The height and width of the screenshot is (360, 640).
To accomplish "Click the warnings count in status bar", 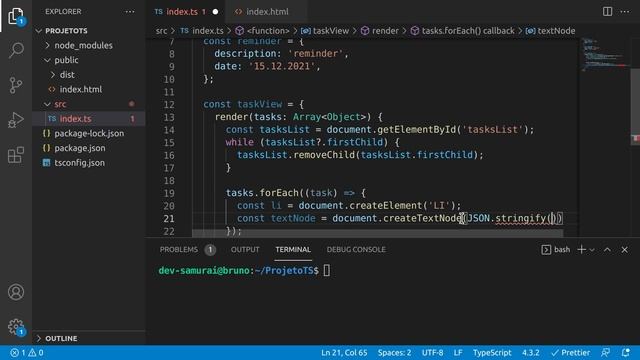I will click(x=36, y=353).
